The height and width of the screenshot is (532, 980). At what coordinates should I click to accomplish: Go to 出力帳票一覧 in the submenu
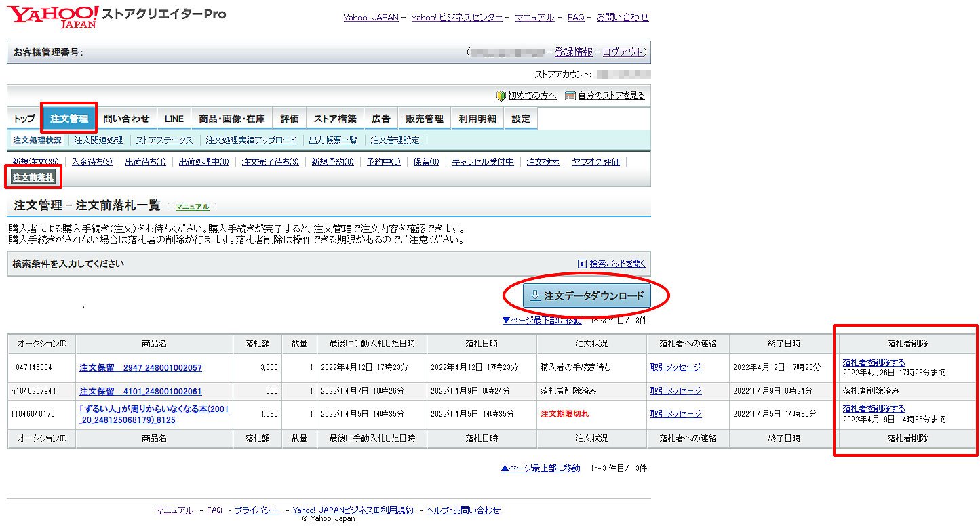(x=333, y=140)
